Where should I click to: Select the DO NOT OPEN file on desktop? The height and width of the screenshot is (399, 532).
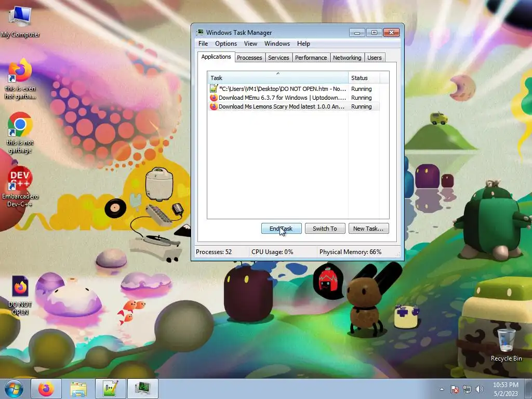(20, 295)
